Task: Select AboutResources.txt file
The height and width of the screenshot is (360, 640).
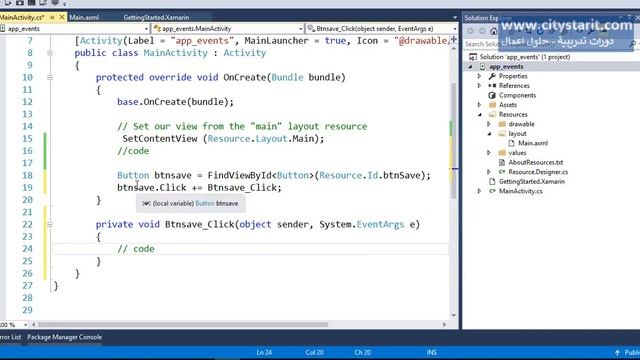Action: [536, 162]
